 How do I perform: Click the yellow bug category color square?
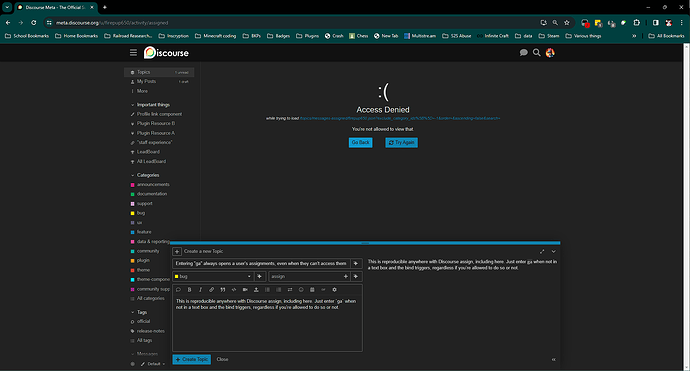[132, 213]
